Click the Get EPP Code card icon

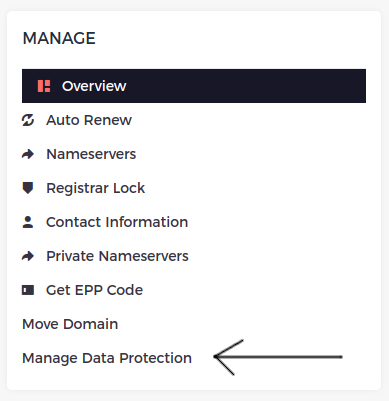click(x=28, y=290)
